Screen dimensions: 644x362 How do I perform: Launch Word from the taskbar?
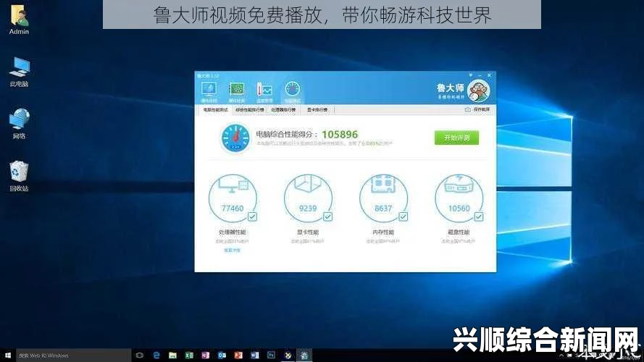[255, 355]
